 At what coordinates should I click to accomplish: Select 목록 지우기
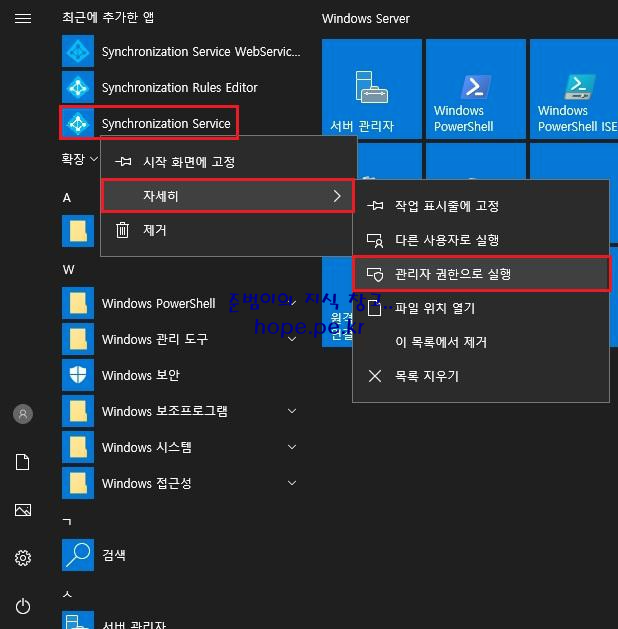pyautogui.click(x=481, y=376)
